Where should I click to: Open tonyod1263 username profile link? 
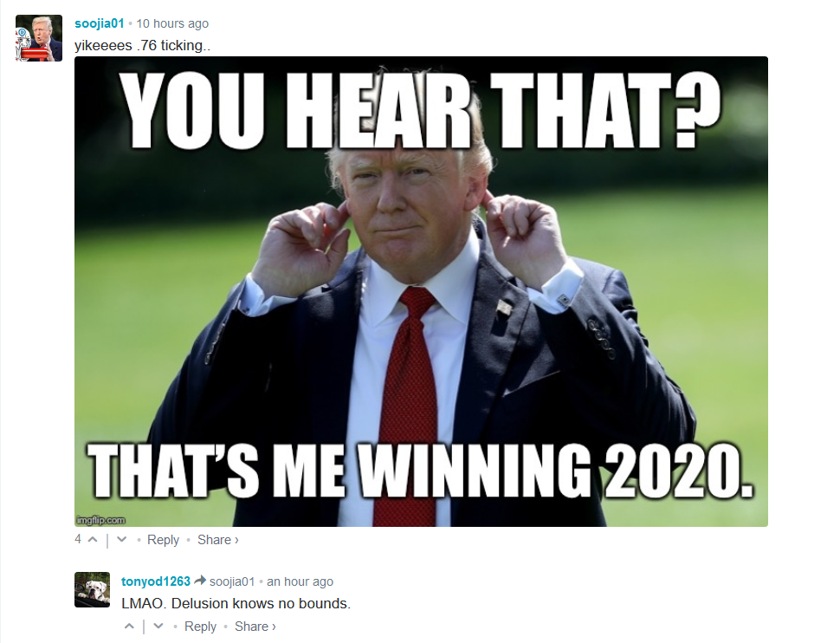click(x=155, y=581)
